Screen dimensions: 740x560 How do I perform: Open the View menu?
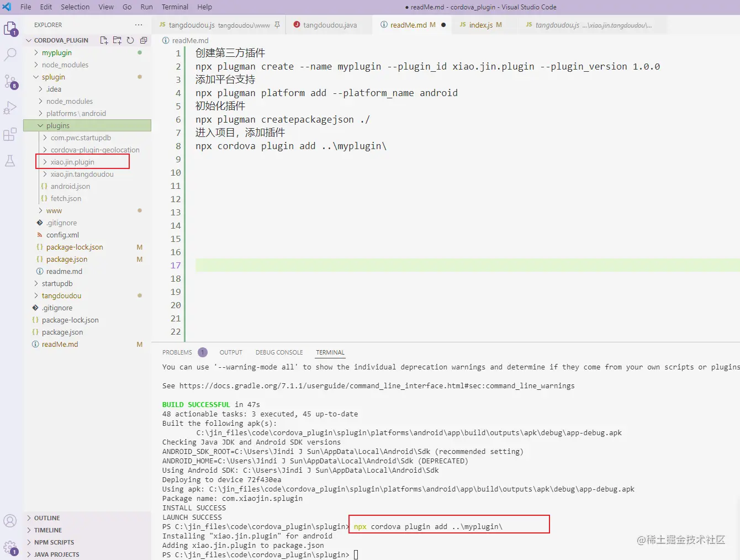pyautogui.click(x=106, y=7)
